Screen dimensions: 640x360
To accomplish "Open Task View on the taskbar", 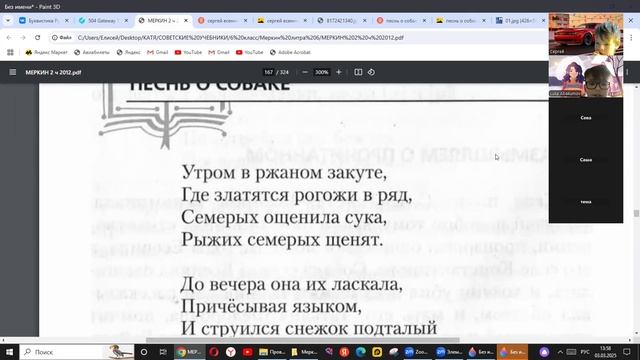I will pos(163,352).
